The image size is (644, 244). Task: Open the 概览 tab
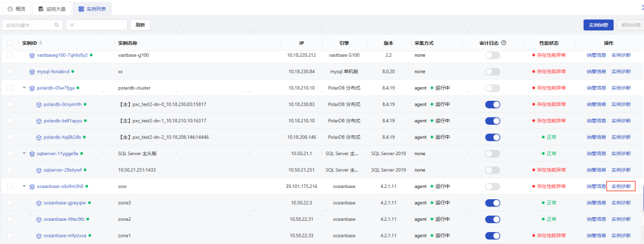16,9
